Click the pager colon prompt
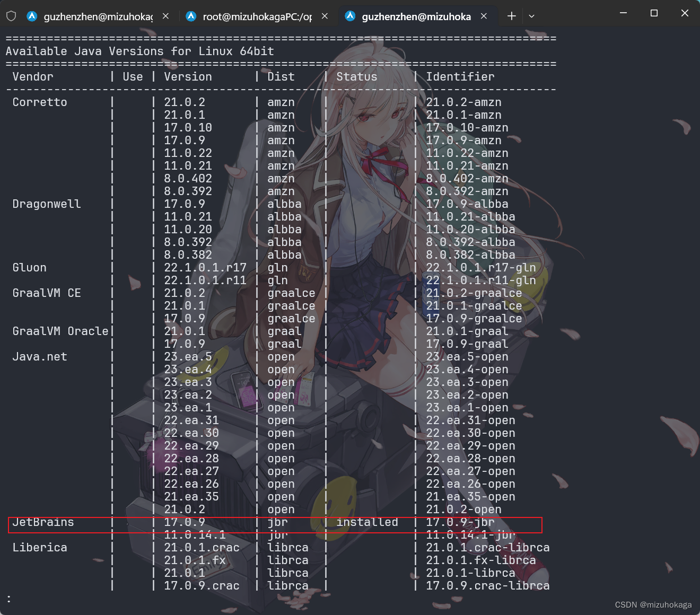The height and width of the screenshot is (615, 700). pyautogui.click(x=8, y=599)
